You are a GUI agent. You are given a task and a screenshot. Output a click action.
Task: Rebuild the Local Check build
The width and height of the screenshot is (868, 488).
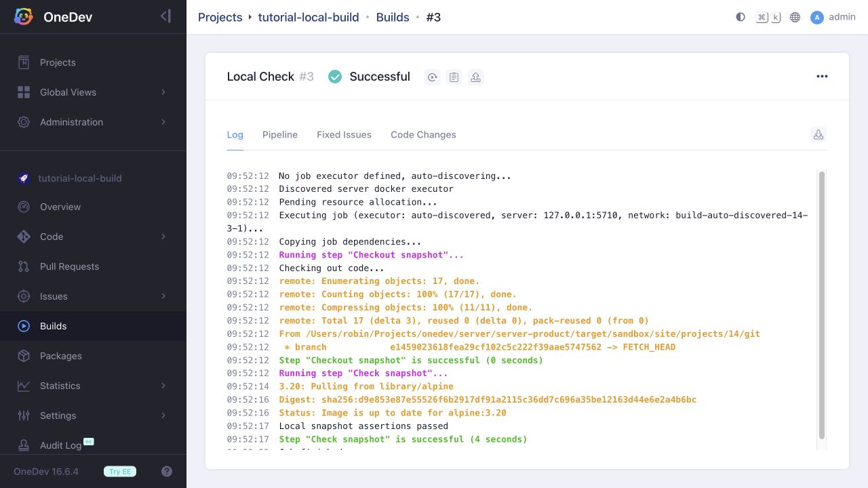tap(433, 77)
